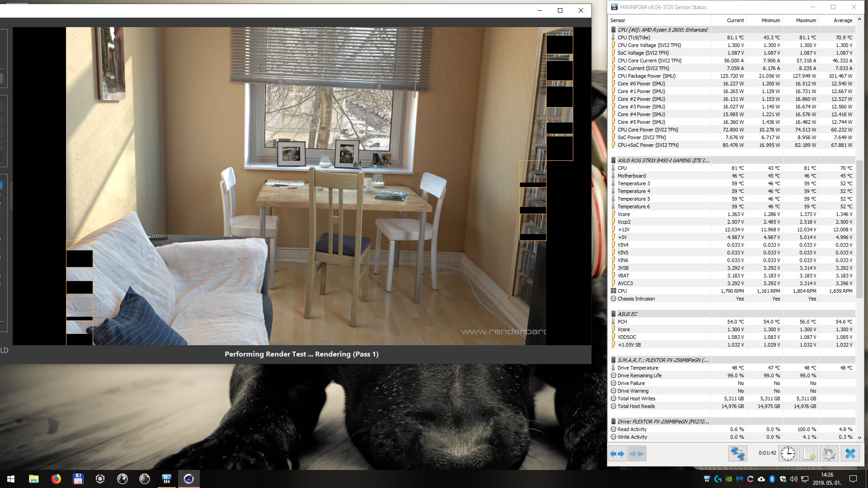868x488 pixels.
Task: Click the Average column header
Action: [842, 20]
